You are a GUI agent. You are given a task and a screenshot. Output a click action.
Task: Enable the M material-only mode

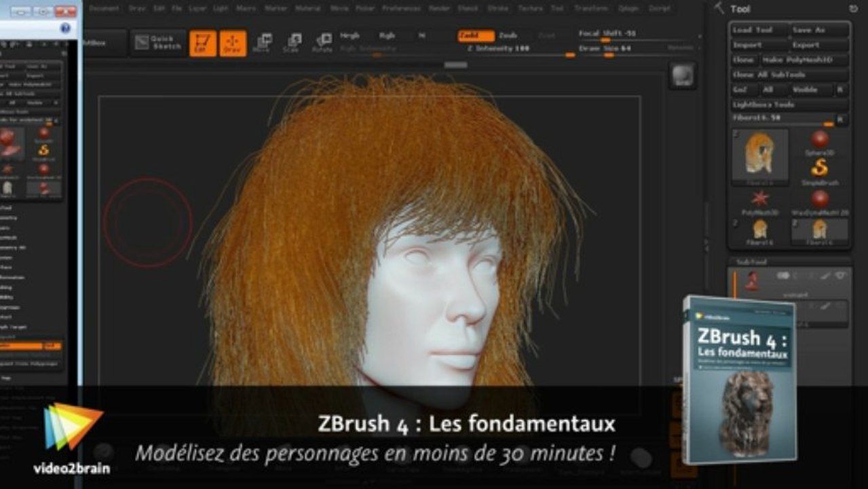(x=421, y=35)
